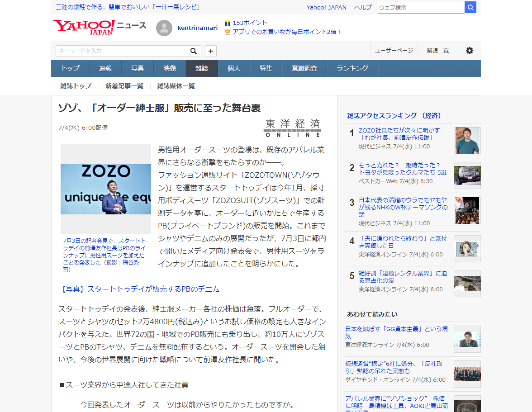Open the ランキング tab
The height and width of the screenshot is (412, 532).
click(352, 68)
